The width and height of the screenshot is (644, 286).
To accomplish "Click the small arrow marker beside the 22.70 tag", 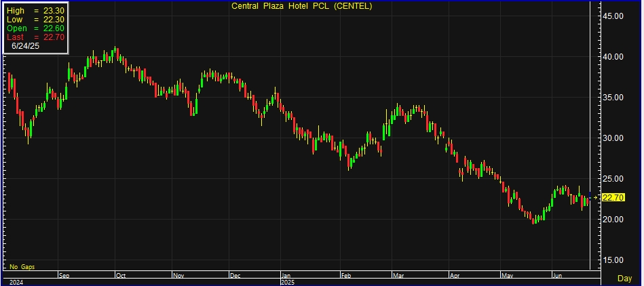I will coord(596,198).
